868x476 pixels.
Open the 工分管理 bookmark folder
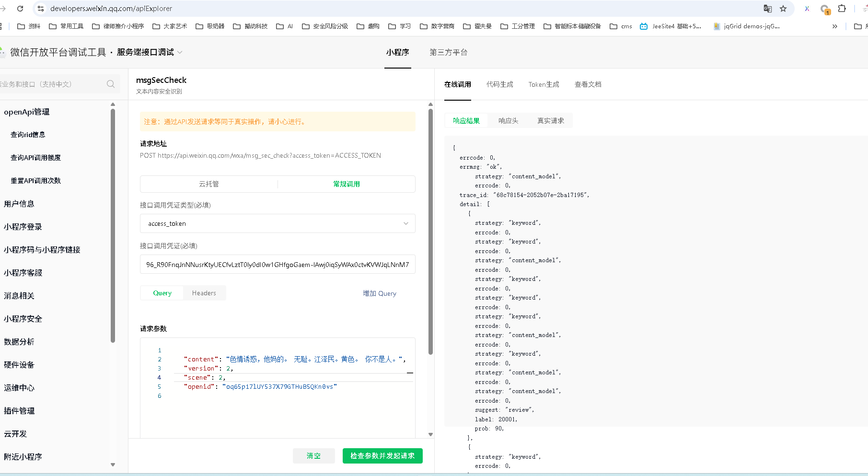(x=518, y=26)
